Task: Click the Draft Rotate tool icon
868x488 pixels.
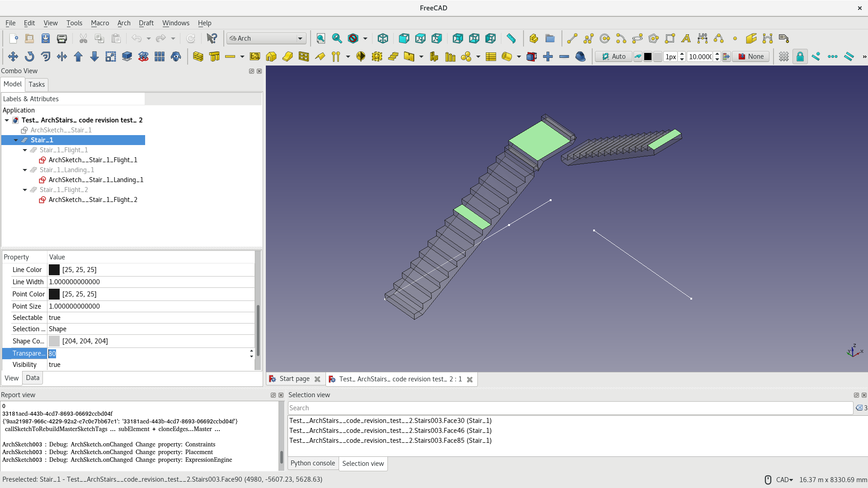Action: pos(29,56)
